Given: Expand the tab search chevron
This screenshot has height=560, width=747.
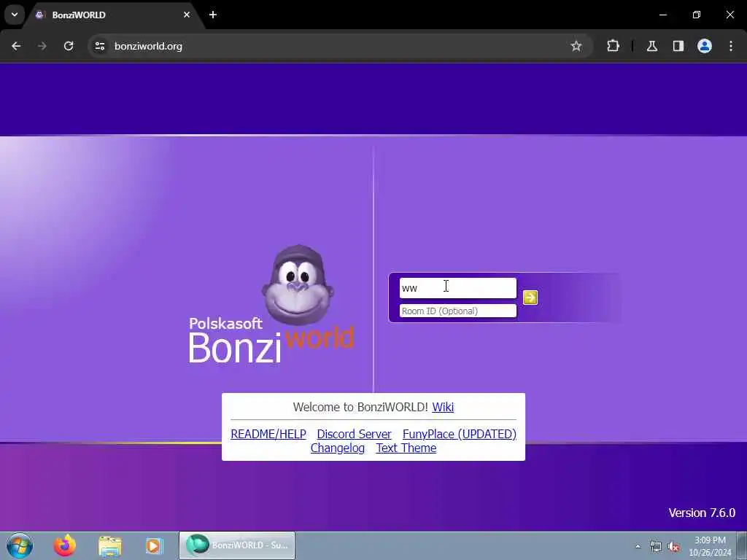Looking at the screenshot, I should pos(15,15).
